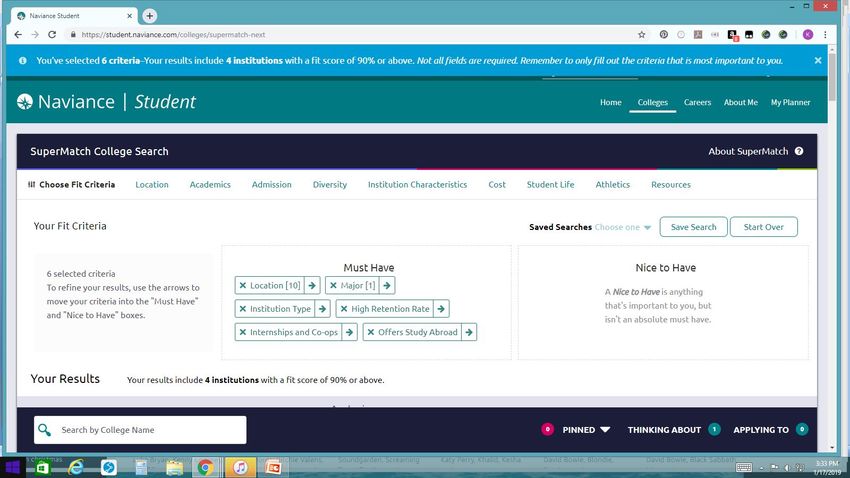Open the Chrome three-dot menu
850x478 pixels.
pyautogui.click(x=825, y=34)
